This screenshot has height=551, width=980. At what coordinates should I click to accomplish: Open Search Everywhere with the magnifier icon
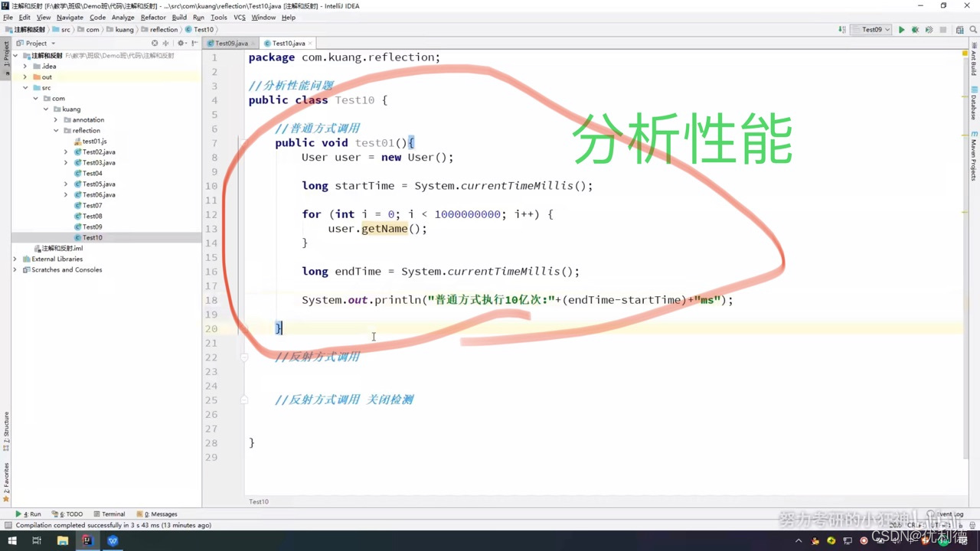pyautogui.click(x=972, y=29)
